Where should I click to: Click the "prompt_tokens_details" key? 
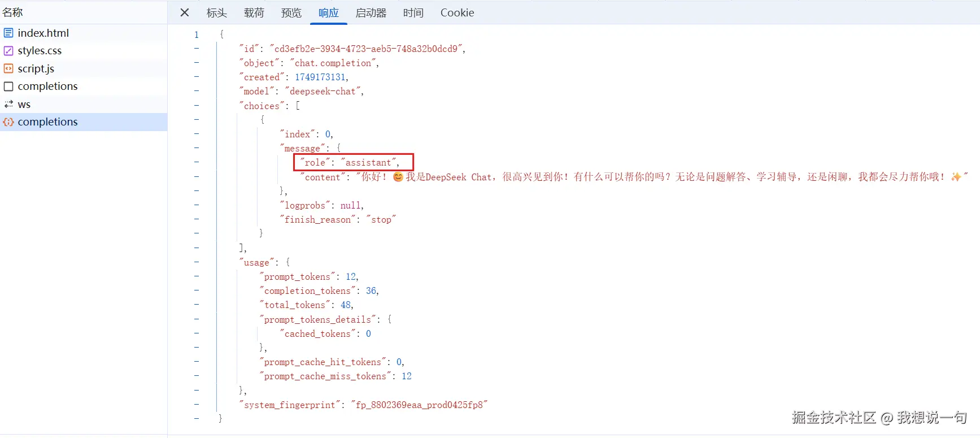coord(318,319)
